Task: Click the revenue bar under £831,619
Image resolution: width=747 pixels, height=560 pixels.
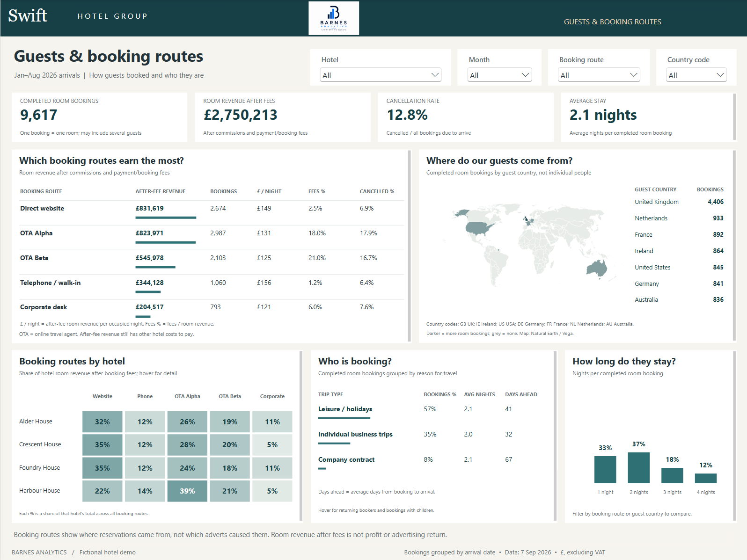Action: (166, 218)
